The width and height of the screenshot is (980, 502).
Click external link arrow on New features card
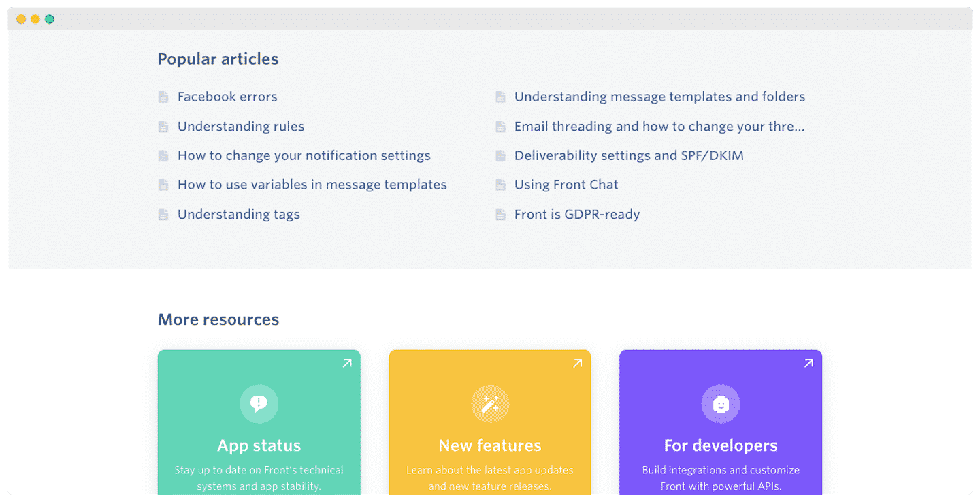point(577,364)
